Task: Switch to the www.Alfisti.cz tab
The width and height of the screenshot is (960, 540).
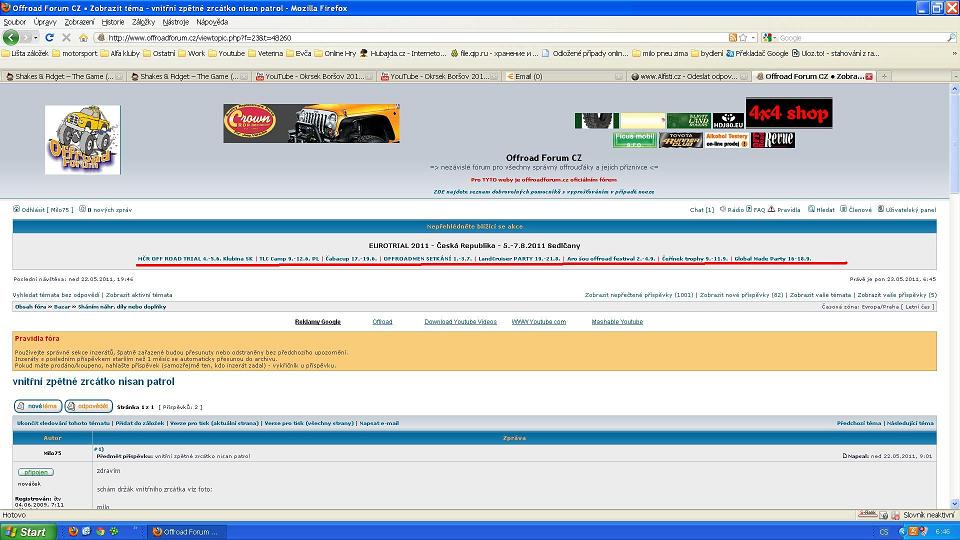Action: point(690,76)
